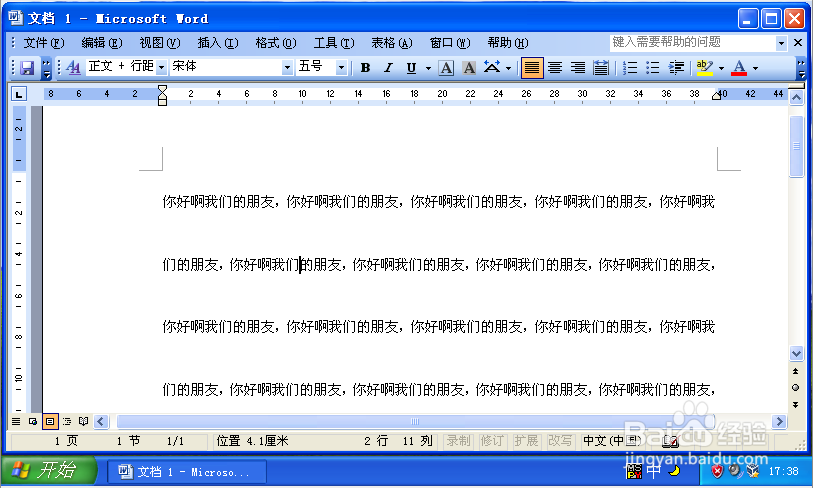Open the underline style dropdown arrow
The height and width of the screenshot is (488, 813).
pos(428,68)
